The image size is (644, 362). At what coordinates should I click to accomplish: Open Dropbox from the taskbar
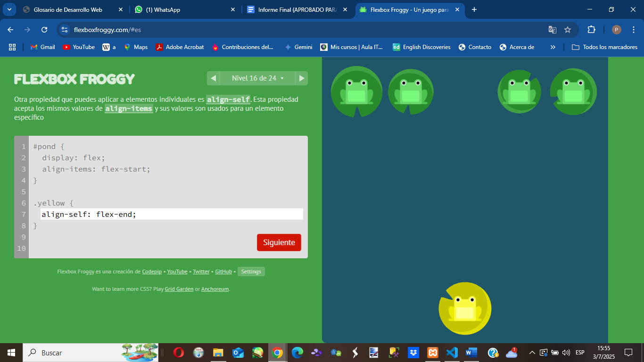point(413,353)
